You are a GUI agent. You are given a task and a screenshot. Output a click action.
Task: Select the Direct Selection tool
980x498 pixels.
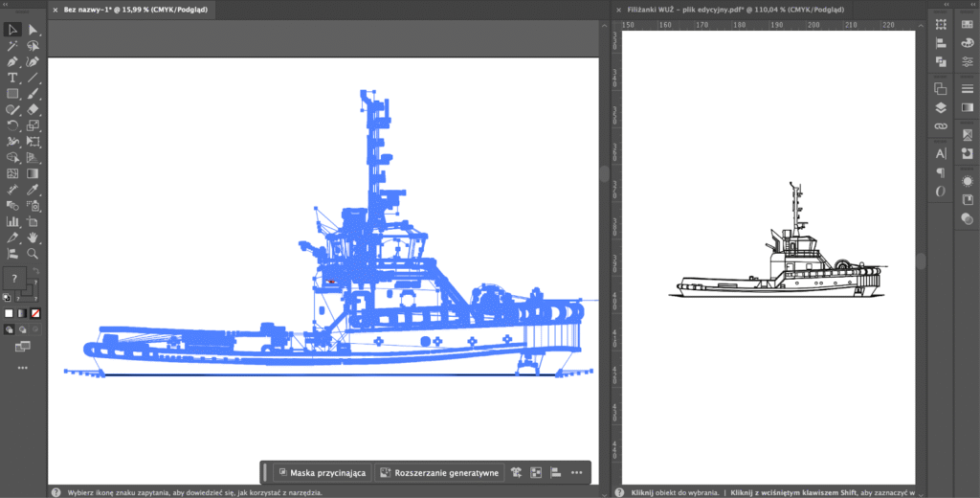coord(33,30)
